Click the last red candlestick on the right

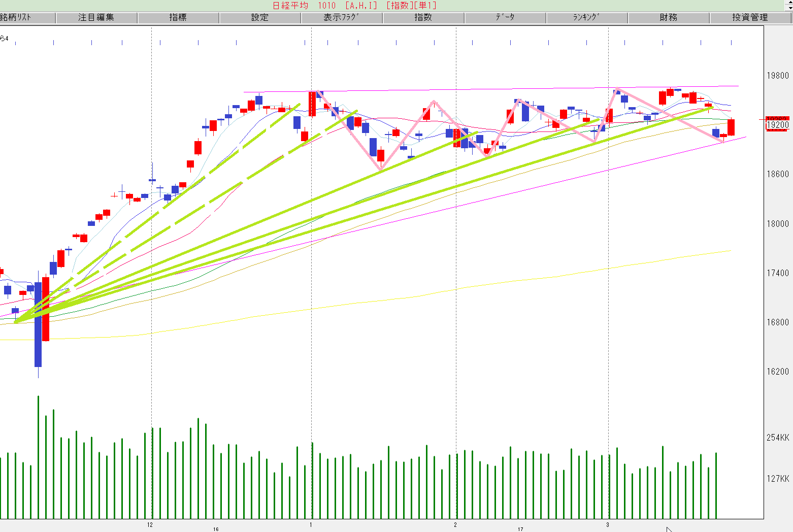click(x=731, y=127)
